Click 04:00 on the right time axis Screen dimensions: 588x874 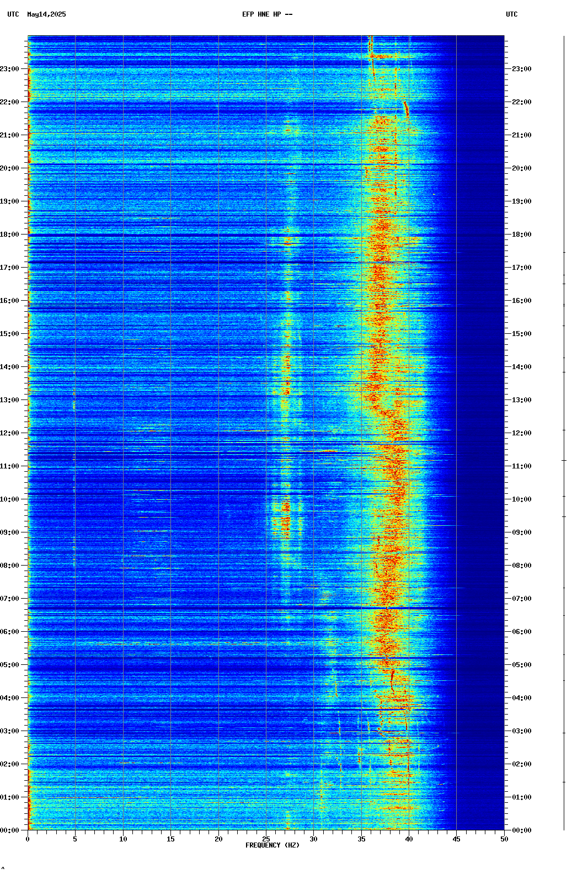tap(522, 698)
